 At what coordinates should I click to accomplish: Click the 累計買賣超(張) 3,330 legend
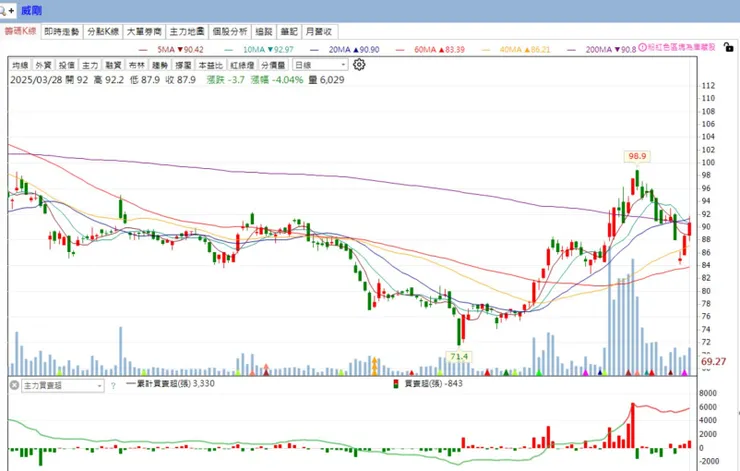[170, 384]
